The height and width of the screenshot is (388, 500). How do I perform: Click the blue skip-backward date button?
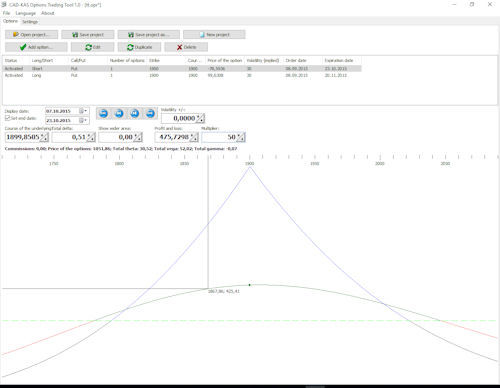pos(119,113)
